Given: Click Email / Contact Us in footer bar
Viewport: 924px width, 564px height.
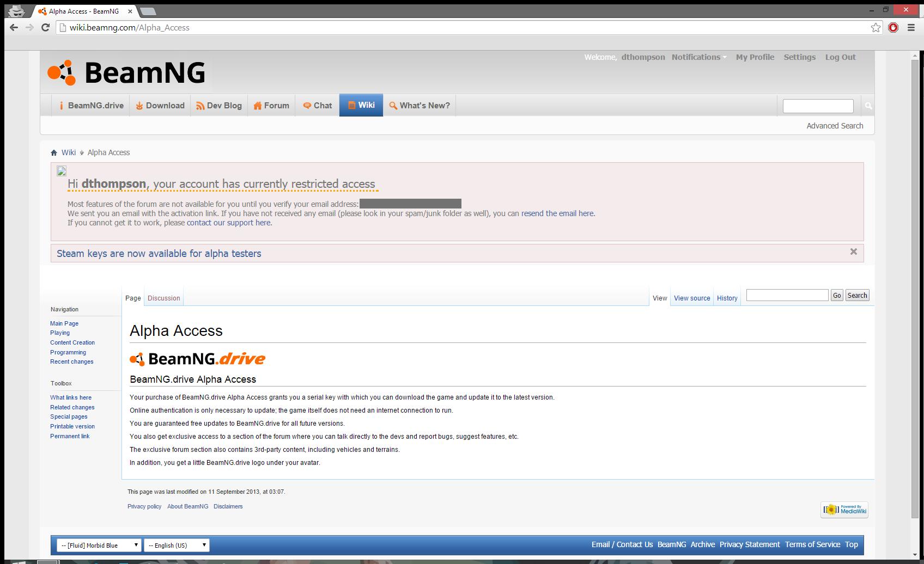Looking at the screenshot, I should pos(622,544).
